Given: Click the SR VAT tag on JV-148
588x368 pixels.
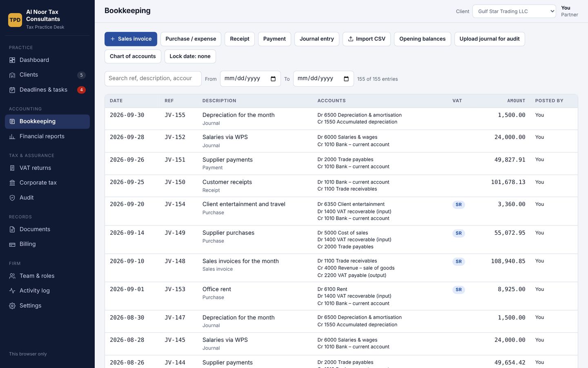Looking at the screenshot, I should [459, 262].
